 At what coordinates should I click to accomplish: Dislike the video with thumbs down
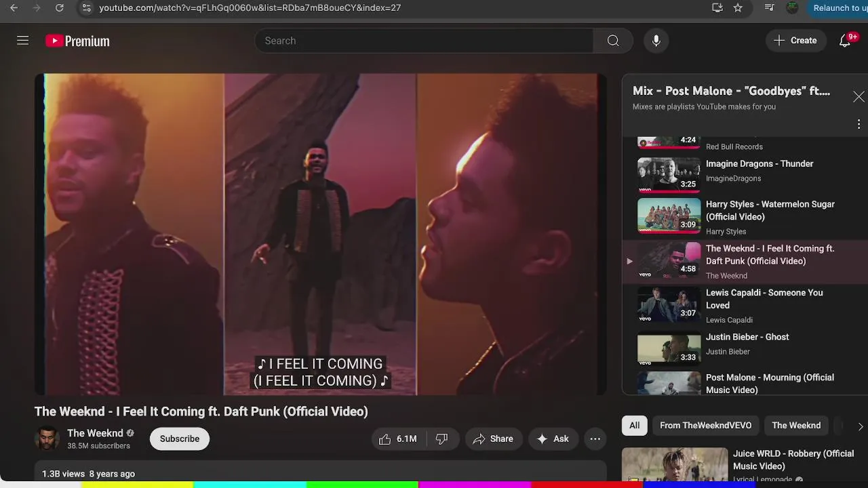point(441,439)
